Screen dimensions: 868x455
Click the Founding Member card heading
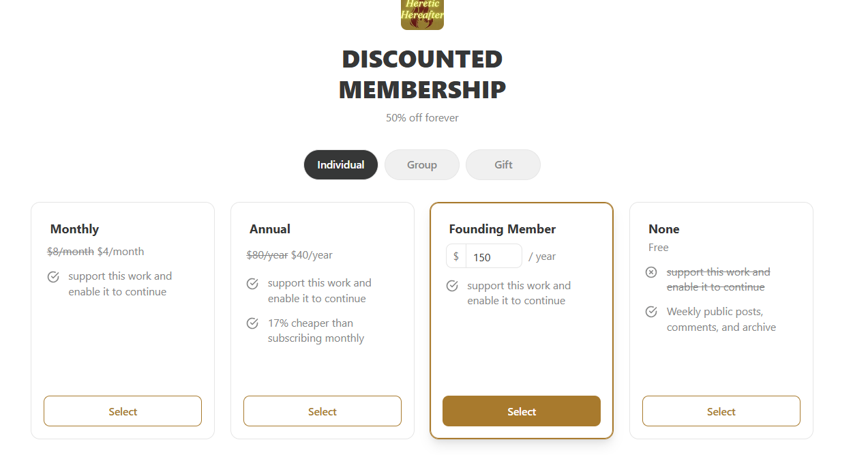(503, 229)
